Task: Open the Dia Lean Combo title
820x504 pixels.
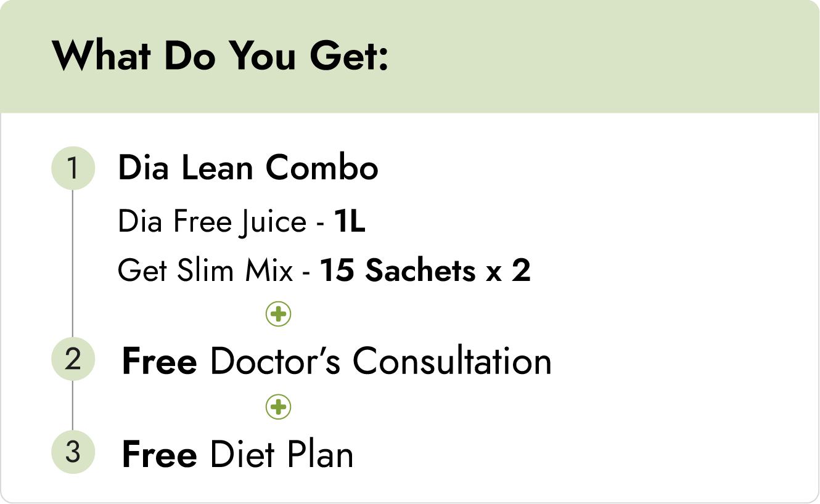Action: pos(248,168)
